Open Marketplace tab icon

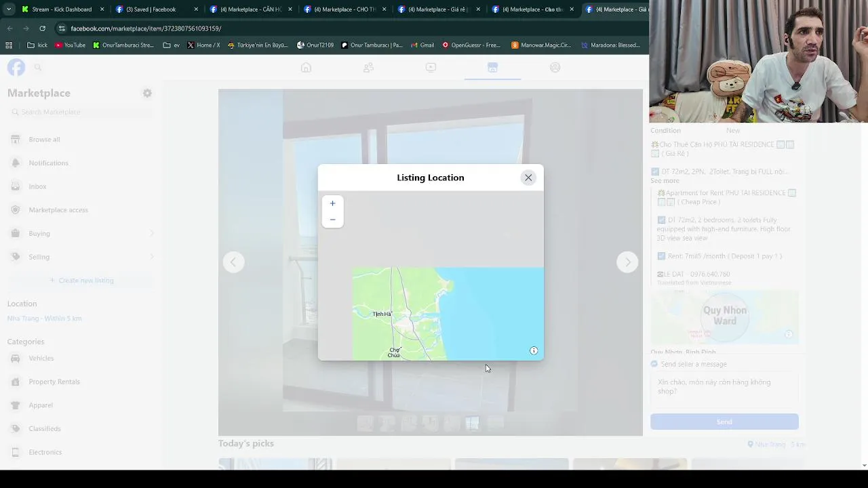coord(492,67)
